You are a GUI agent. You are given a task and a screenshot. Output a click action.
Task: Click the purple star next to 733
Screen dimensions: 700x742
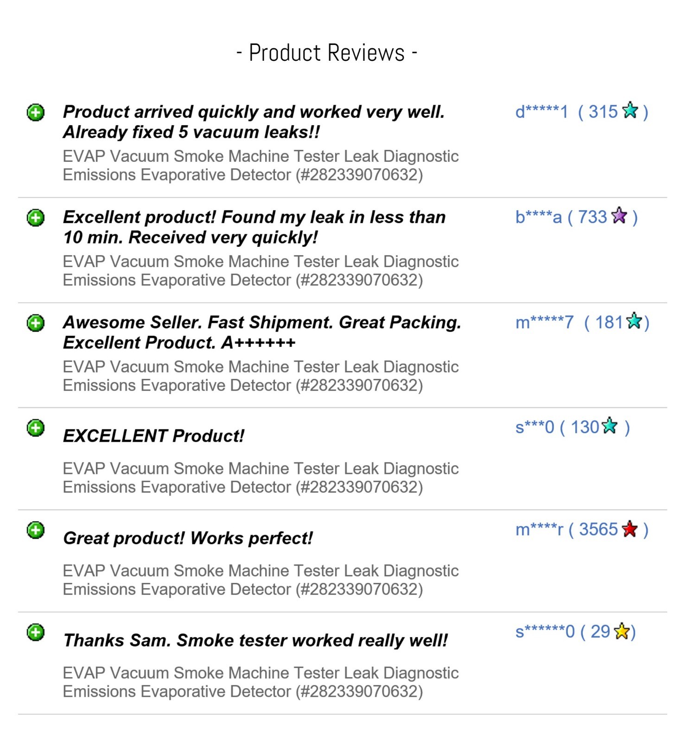(x=619, y=216)
